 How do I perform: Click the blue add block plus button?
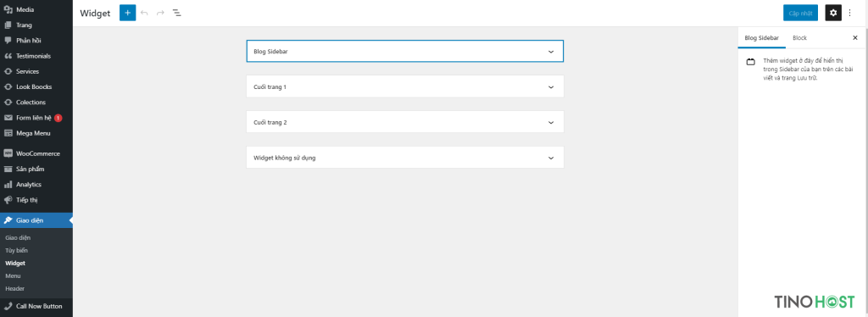click(x=127, y=13)
